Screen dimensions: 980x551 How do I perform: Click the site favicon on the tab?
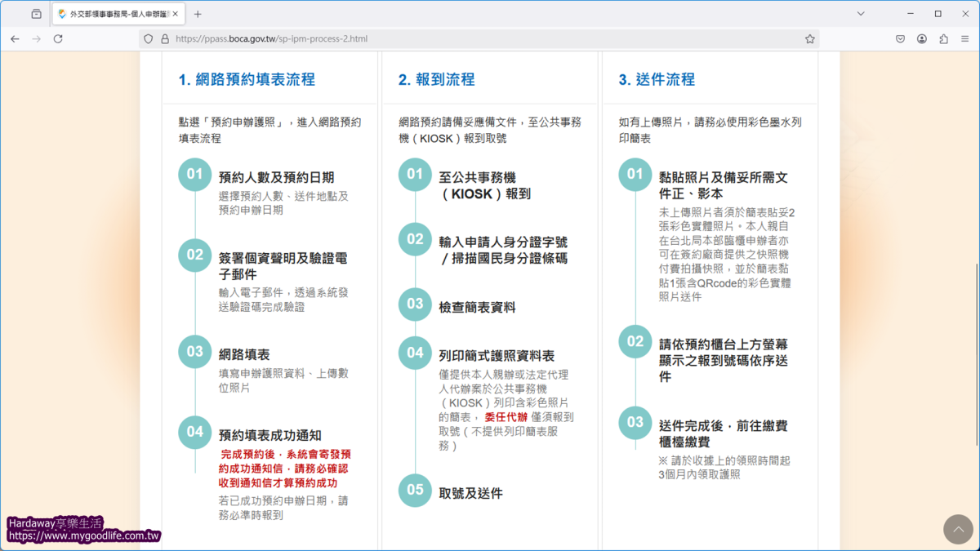tap(62, 13)
